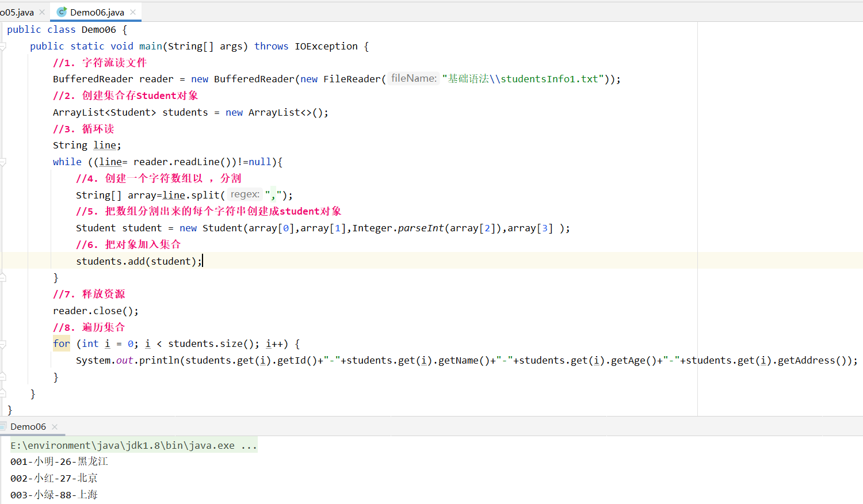Click comment //8. 遍历集合
The image size is (863, 504).
coord(89,327)
